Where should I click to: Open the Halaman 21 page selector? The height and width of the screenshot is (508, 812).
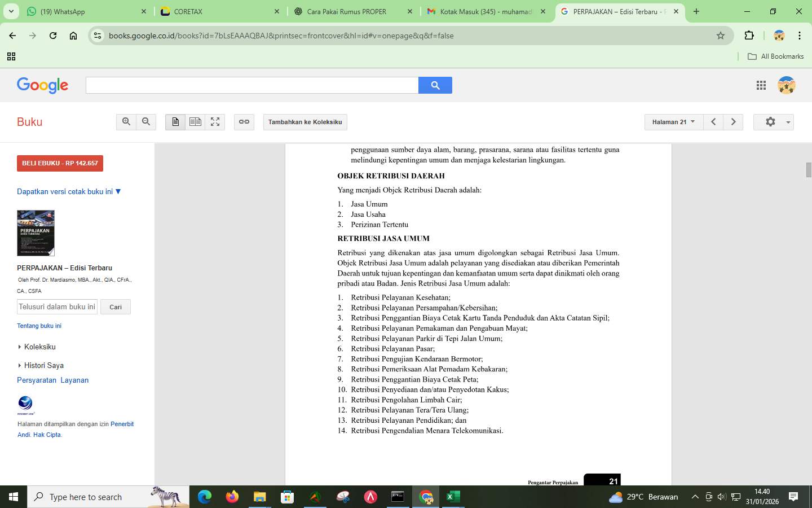click(x=672, y=121)
